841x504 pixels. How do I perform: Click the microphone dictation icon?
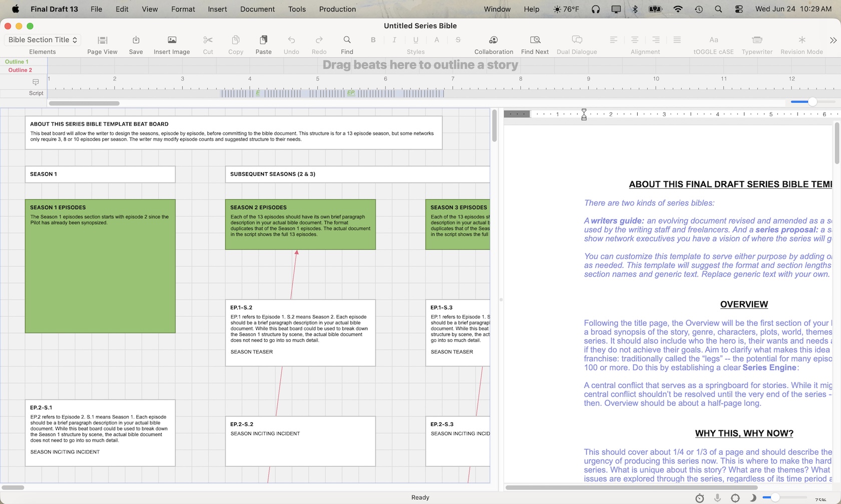(717, 498)
